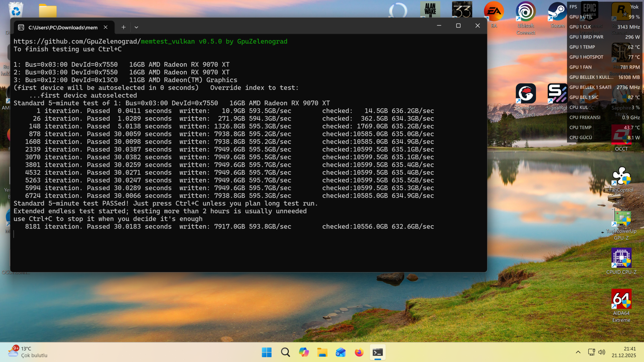This screenshot has height=362, width=644.
Task: Open the terminal tab dropdown menu
Action: pos(136,27)
